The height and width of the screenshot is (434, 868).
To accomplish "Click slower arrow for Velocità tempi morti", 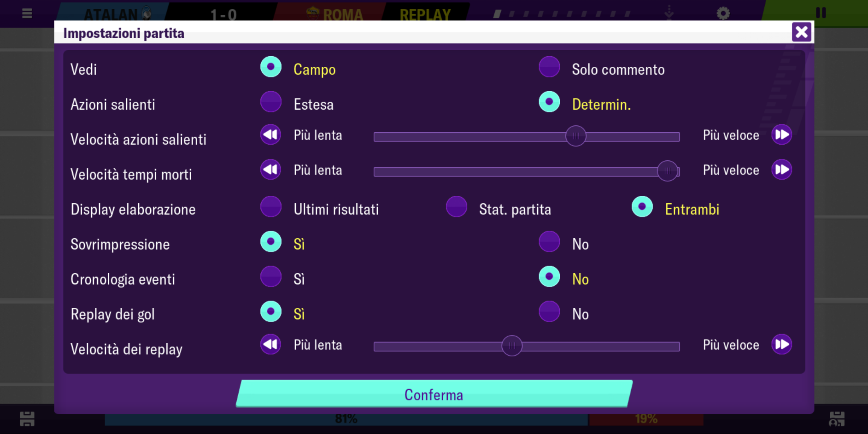I will pos(270,170).
